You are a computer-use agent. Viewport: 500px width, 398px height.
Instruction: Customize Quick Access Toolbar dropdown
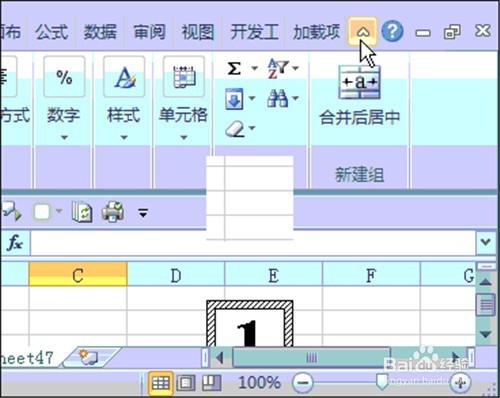pos(143,213)
